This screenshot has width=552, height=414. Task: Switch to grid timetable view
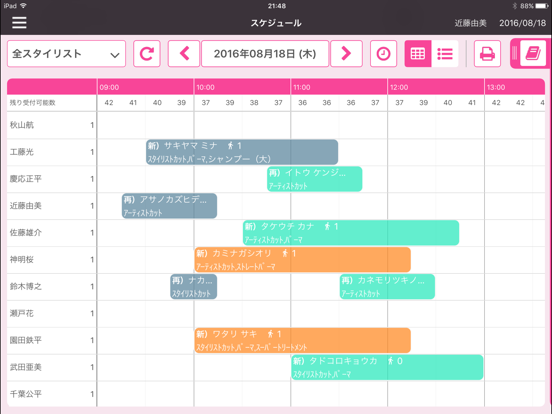click(x=418, y=54)
